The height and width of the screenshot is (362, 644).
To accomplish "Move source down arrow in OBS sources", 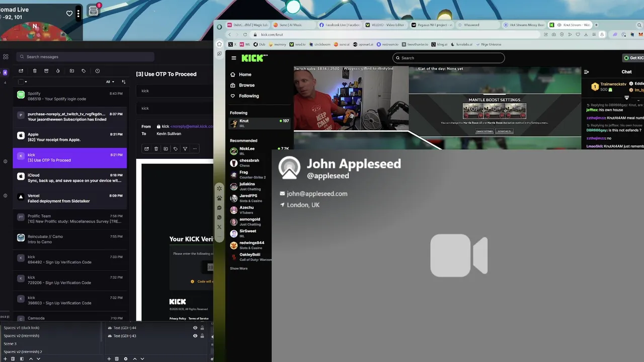I will point(142,359).
